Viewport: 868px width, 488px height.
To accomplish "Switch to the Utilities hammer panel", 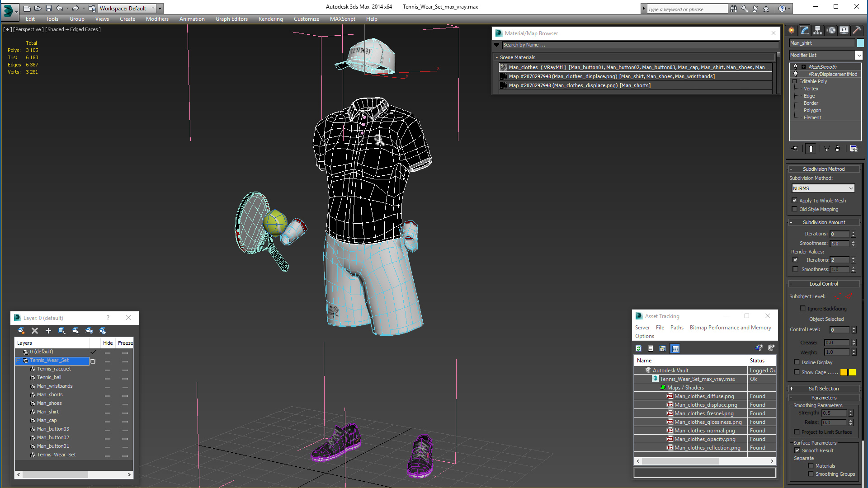I will tap(857, 30).
